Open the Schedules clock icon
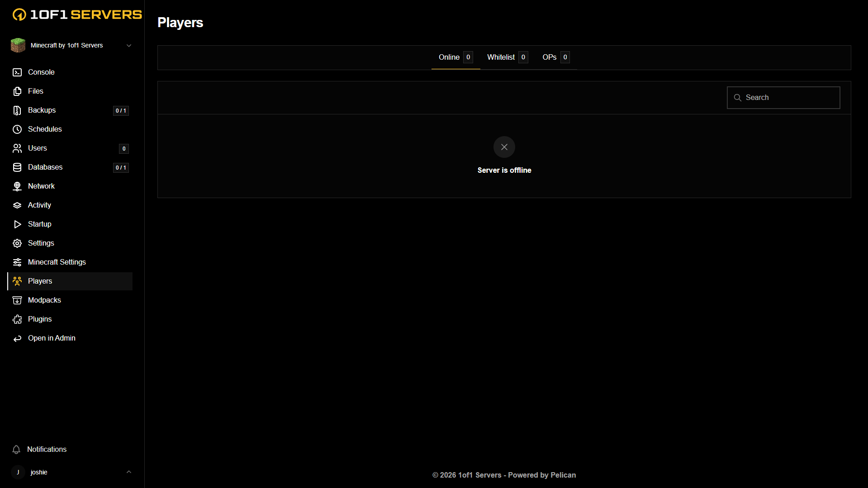 pos(17,129)
